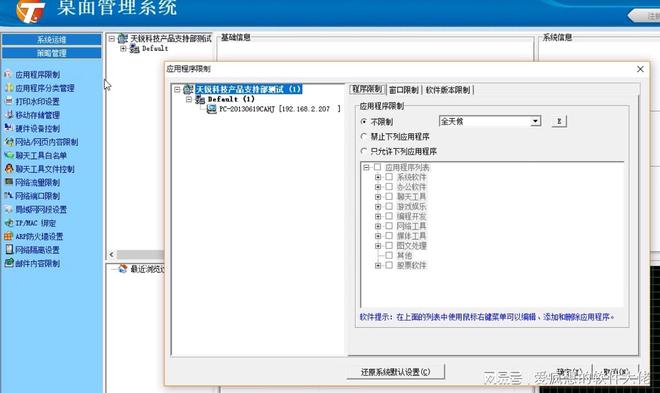
Task: Switch to the 程序限制 tab
Action: (367, 89)
